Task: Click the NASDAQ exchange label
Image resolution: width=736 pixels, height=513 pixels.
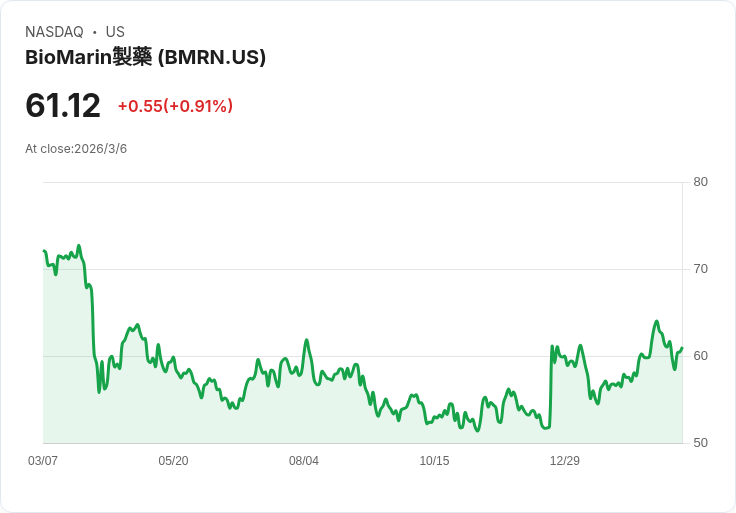Action: 54,32
